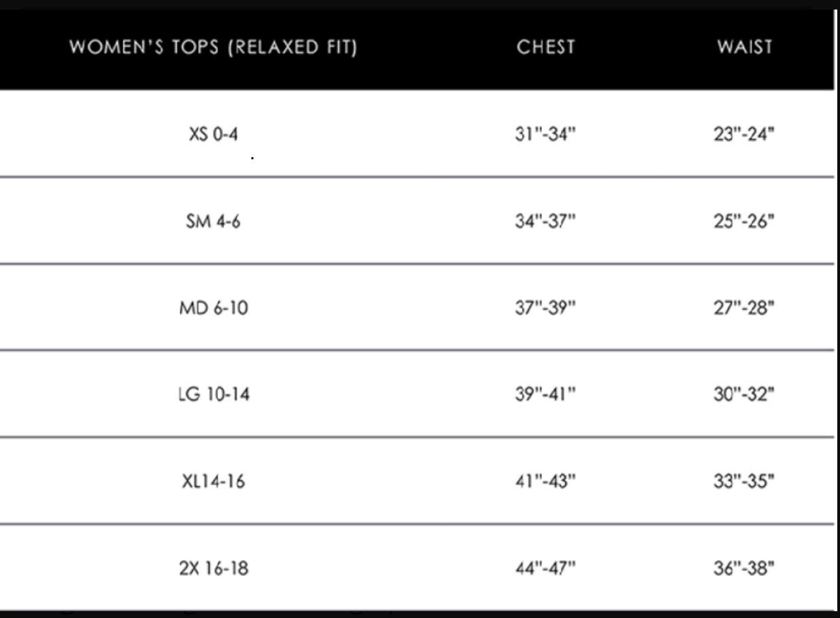
Task: Click the 39"-41" chest measurement
Action: click(x=545, y=394)
